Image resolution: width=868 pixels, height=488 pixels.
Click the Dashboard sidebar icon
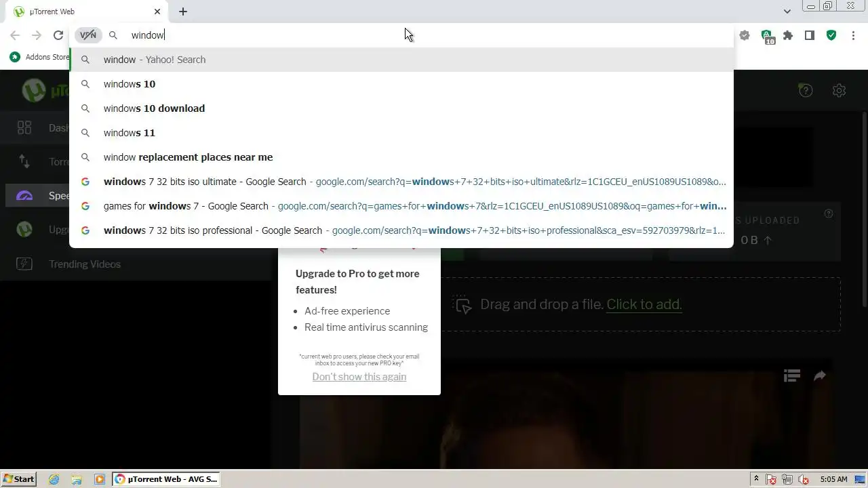24,127
